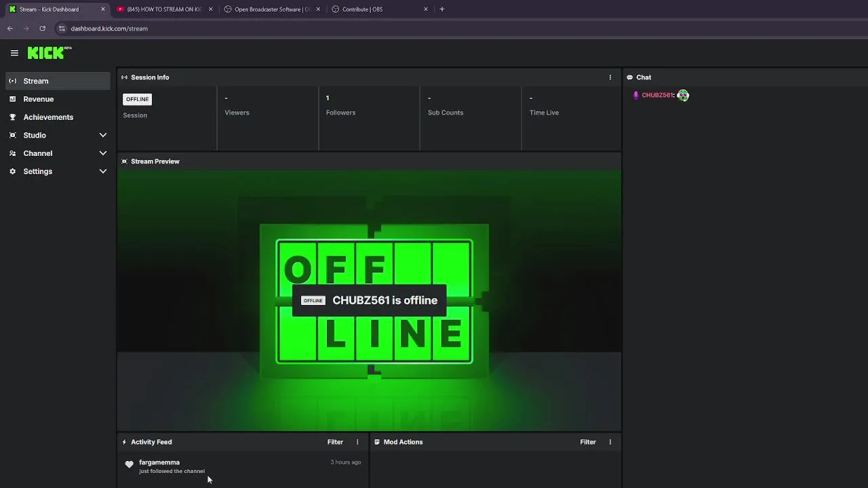Click the broadcaster microphone badge in chat
This screenshot has width=868, height=488.
635,96
